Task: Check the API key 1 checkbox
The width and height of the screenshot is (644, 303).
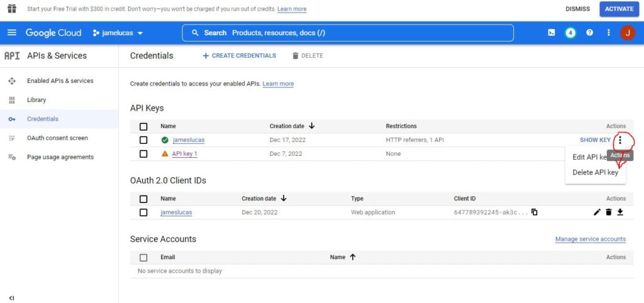Action: (143, 154)
